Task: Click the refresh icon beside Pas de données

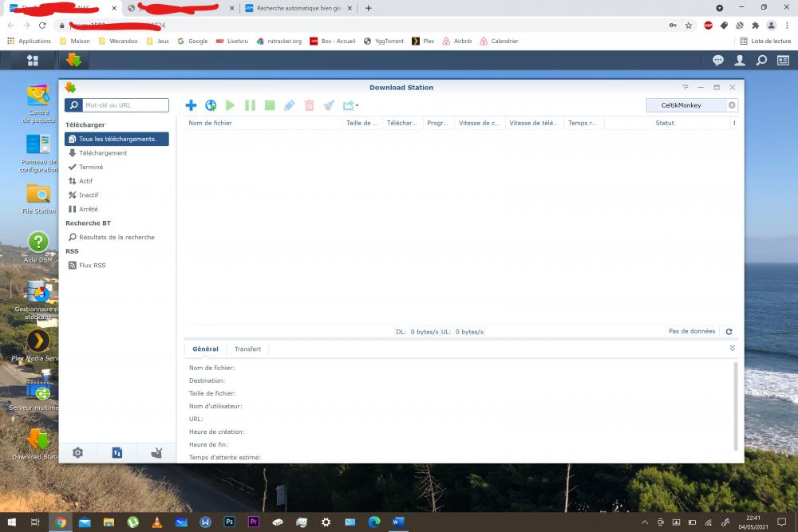Action: (729, 332)
